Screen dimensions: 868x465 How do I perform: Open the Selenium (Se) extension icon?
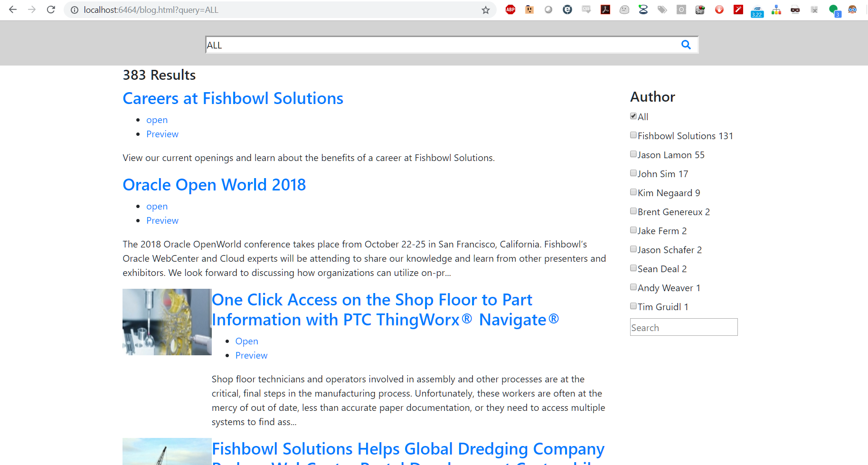pyautogui.click(x=700, y=9)
